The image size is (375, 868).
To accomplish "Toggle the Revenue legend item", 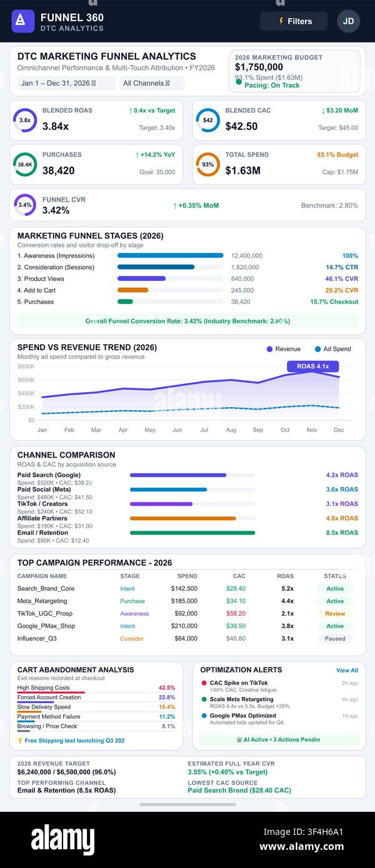I will 283,349.
